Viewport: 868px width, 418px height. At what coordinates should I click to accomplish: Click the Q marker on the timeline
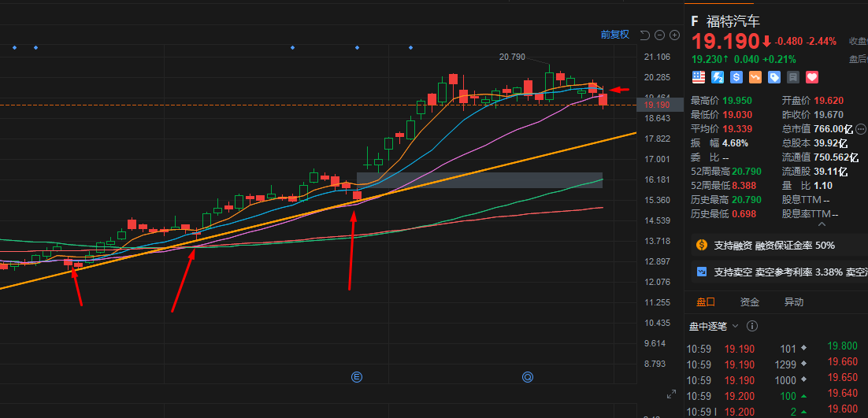tap(528, 377)
